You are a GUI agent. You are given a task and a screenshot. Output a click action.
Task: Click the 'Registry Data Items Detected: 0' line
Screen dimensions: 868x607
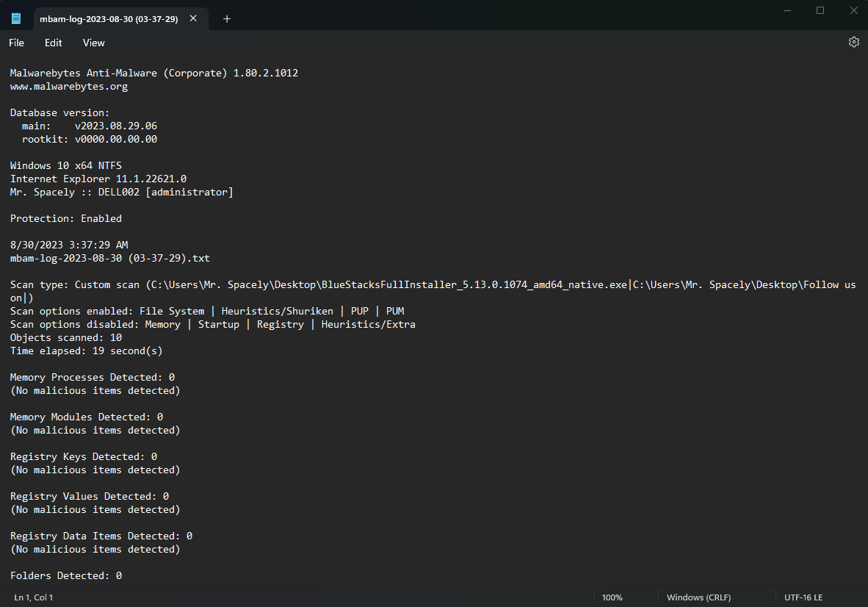101,536
